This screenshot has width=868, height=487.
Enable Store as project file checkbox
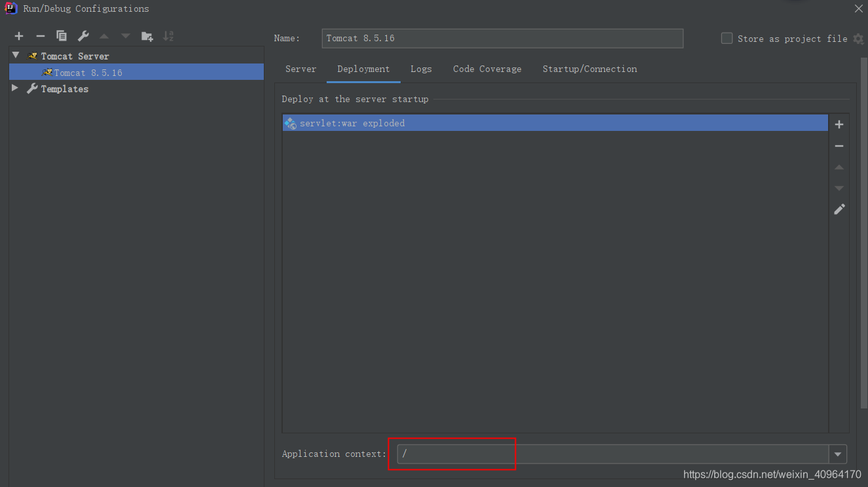pyautogui.click(x=727, y=39)
